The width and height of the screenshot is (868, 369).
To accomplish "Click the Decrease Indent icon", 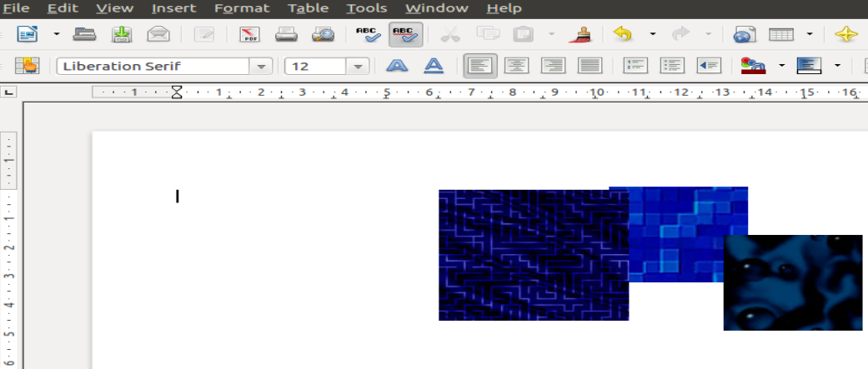I will [x=709, y=67].
